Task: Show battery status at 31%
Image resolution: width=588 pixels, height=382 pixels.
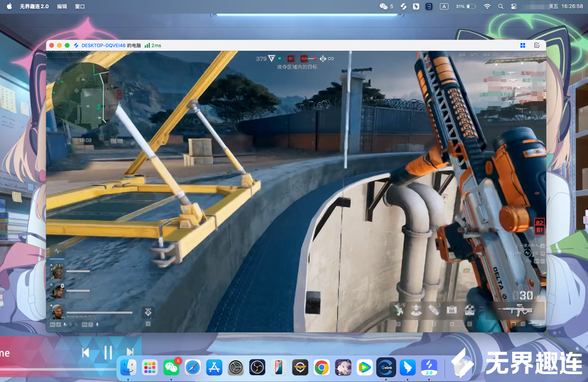Action: point(466,6)
